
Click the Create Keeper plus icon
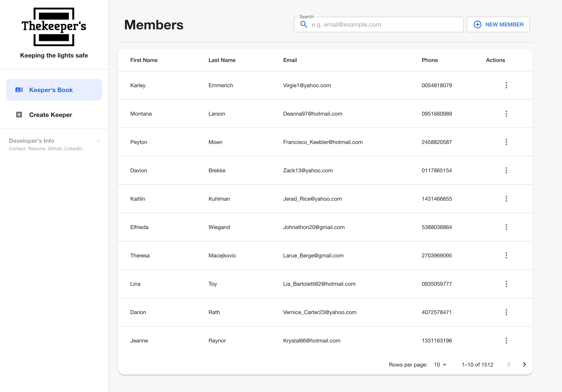point(19,115)
